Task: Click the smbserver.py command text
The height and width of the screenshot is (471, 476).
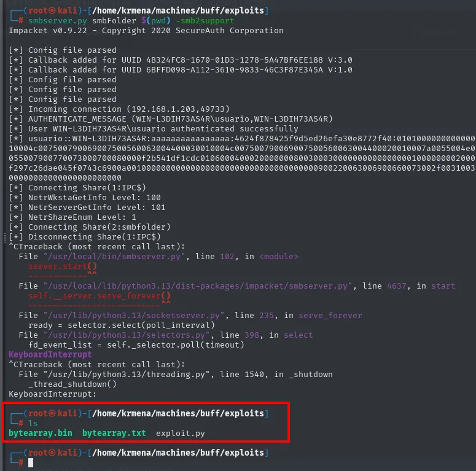Action: 58,21
